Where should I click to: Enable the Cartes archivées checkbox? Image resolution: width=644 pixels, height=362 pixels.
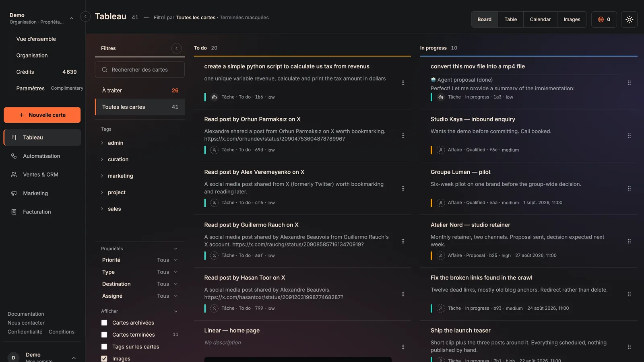pos(104,323)
